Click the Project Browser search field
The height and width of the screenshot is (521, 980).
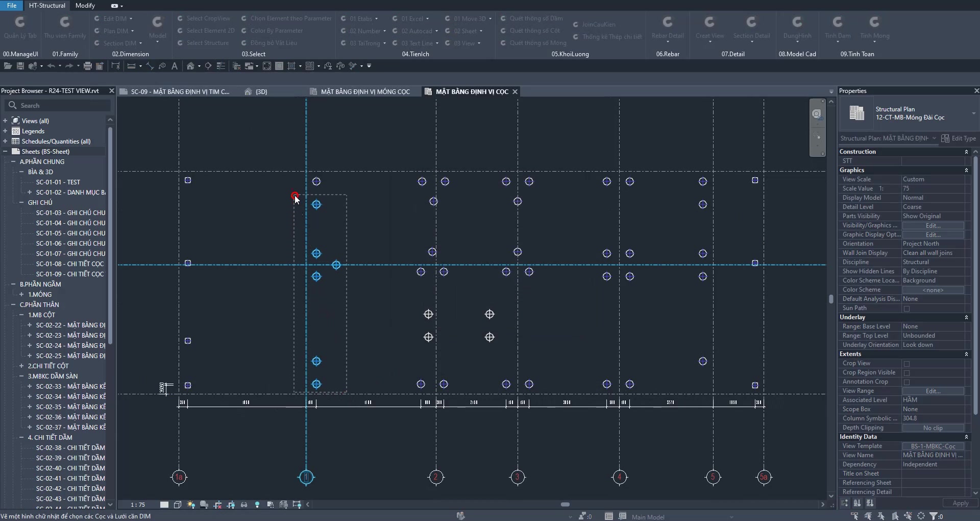click(58, 105)
